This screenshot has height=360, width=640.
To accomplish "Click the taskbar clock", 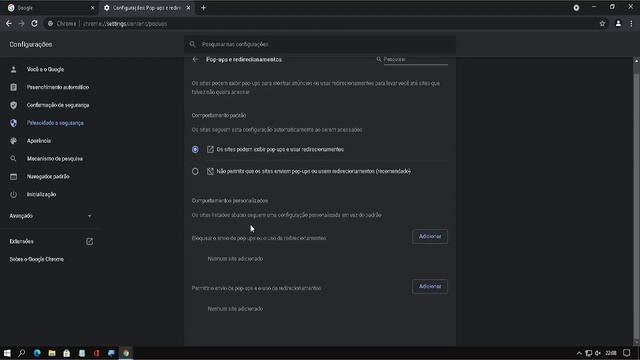I will click(611, 353).
